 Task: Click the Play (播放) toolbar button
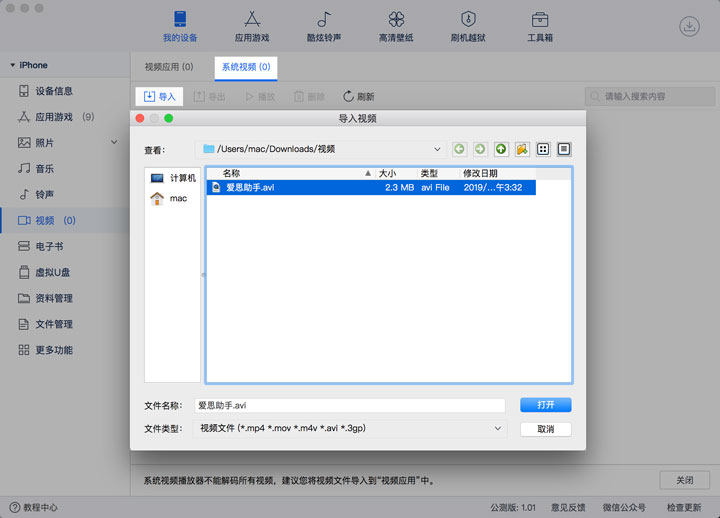tap(260, 96)
